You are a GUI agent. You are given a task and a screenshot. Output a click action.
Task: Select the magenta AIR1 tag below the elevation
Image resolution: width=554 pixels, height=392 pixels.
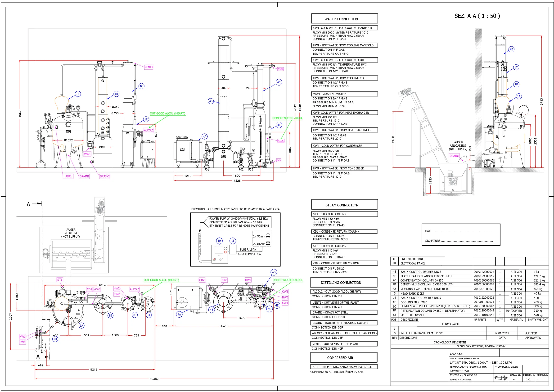coord(68,176)
